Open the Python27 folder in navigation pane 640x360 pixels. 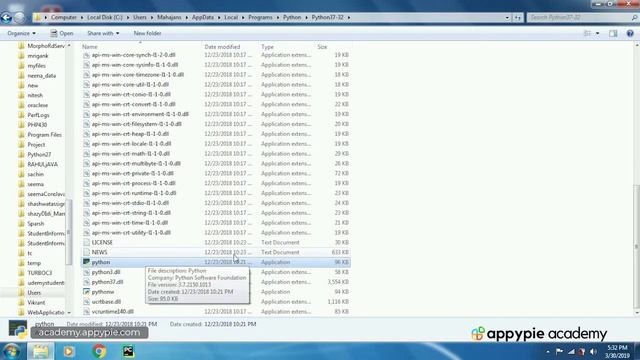[39, 154]
